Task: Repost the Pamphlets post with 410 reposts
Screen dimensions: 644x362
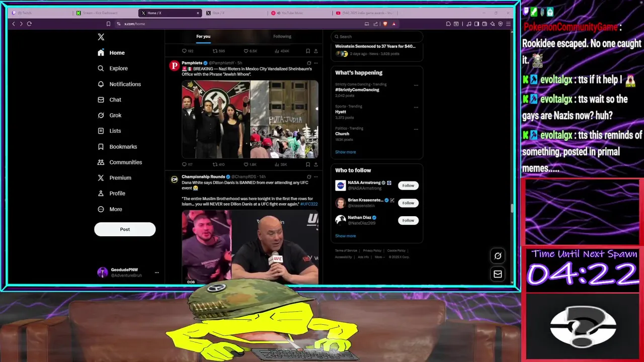Action: (218, 164)
